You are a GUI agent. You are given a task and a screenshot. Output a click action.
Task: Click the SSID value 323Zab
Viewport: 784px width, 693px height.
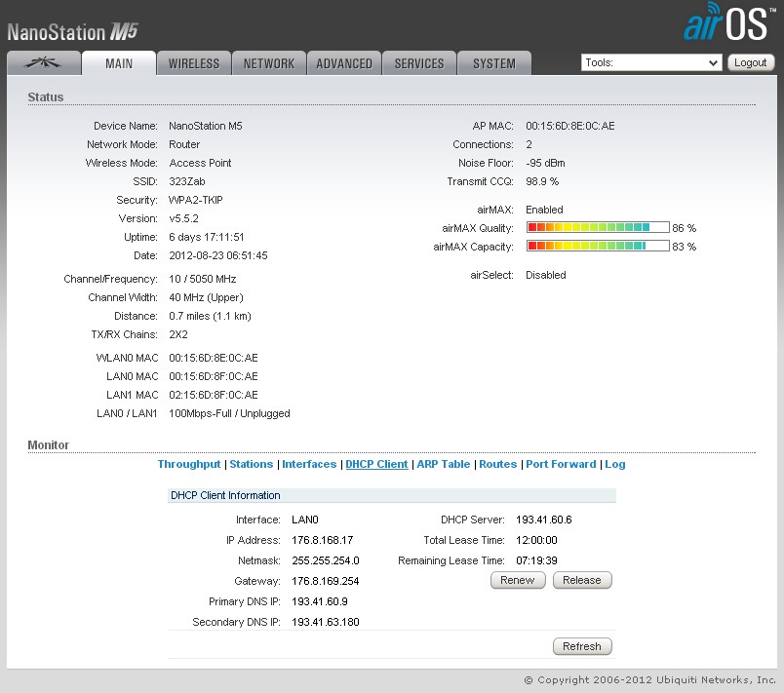pyautogui.click(x=187, y=181)
